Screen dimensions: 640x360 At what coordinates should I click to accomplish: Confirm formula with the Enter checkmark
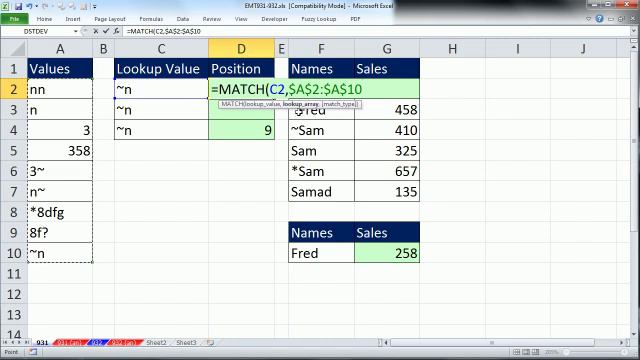coord(106,31)
